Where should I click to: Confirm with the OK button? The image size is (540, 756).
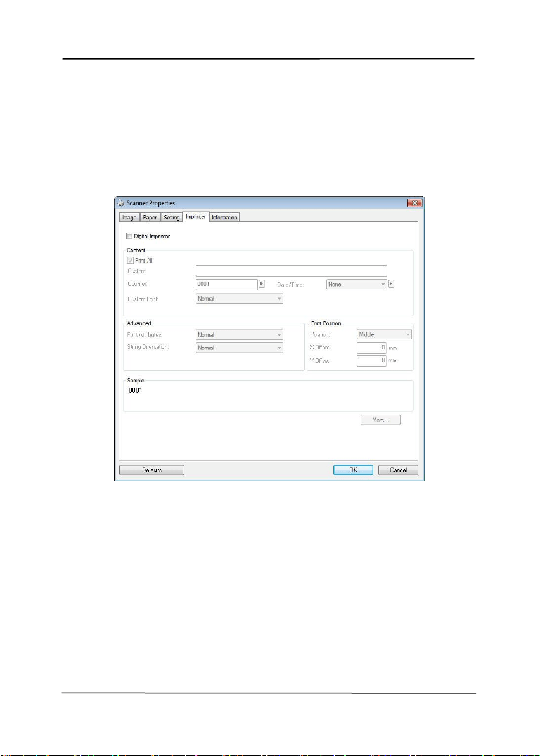[x=353, y=470]
